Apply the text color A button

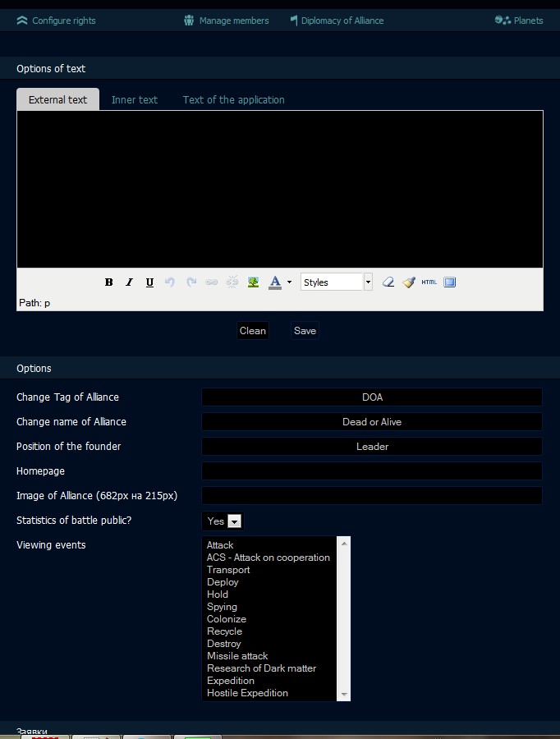(x=275, y=282)
